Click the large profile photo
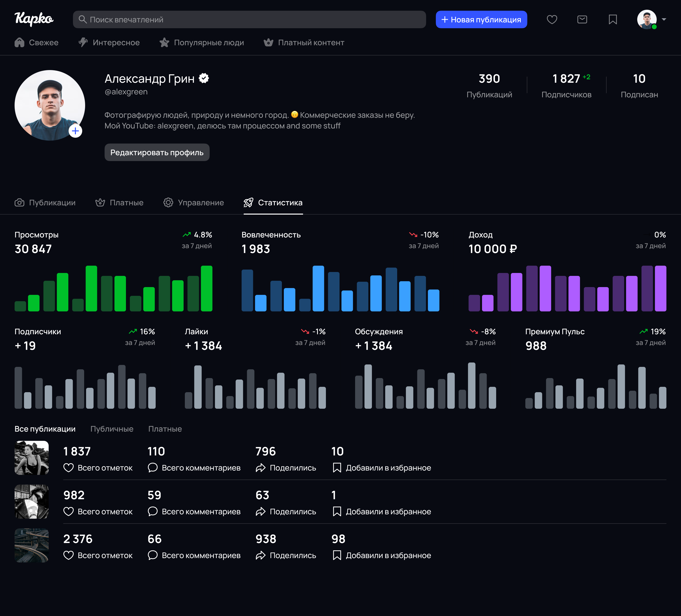This screenshot has height=616, width=681. (x=50, y=105)
